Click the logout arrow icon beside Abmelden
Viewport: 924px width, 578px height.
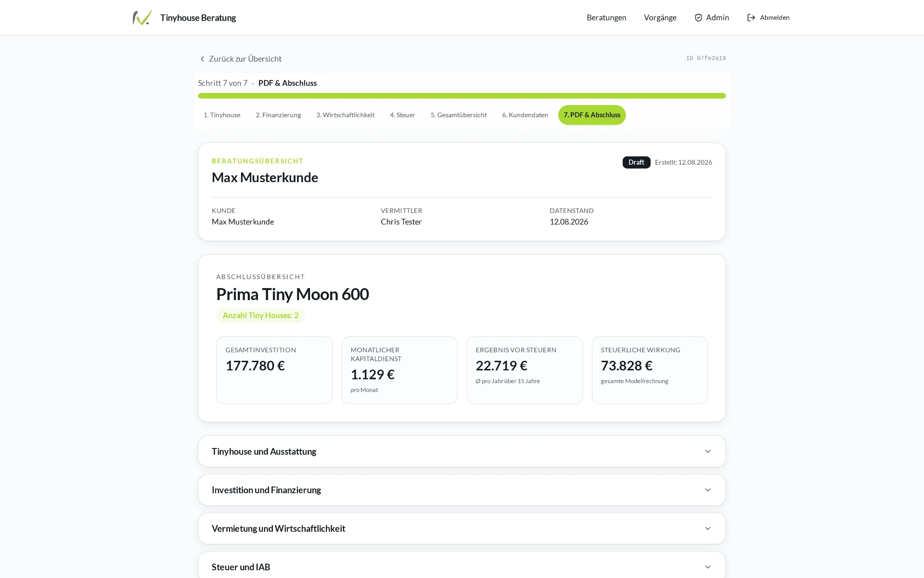(x=751, y=17)
